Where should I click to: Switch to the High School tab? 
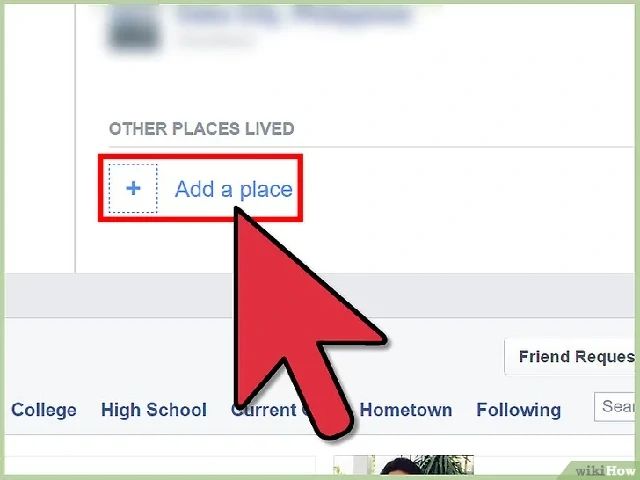(154, 410)
